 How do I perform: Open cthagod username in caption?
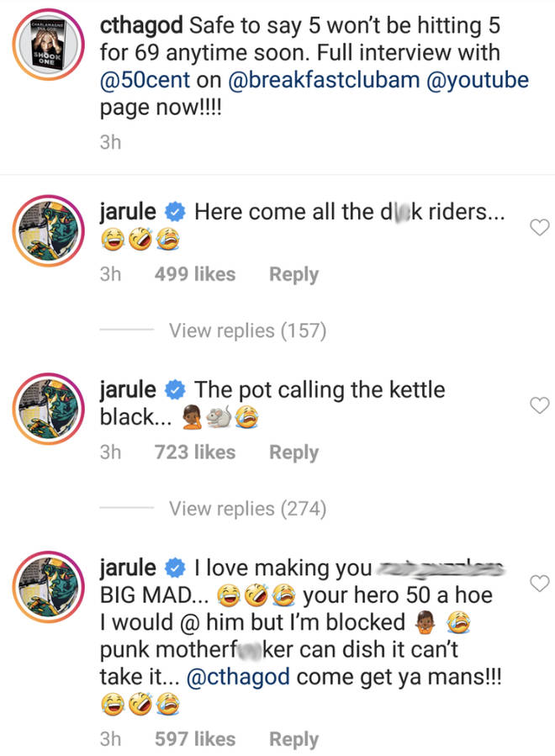tap(141, 25)
